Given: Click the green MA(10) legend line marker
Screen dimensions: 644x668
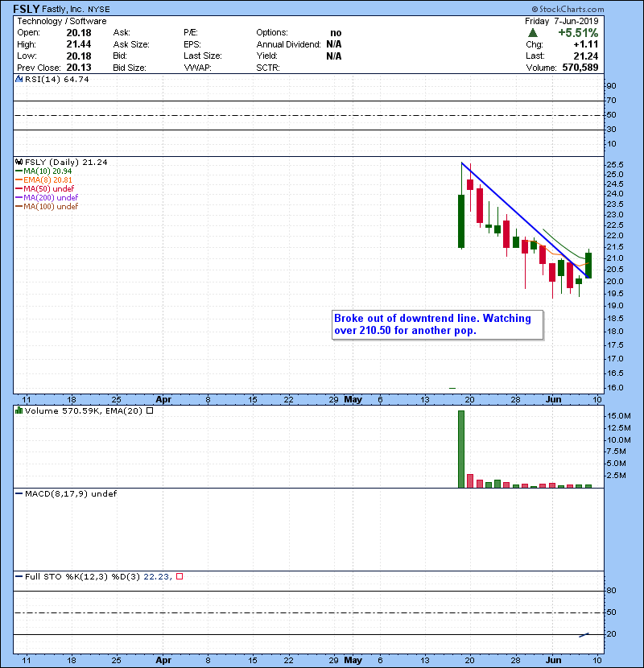Looking at the screenshot, I should (19, 171).
